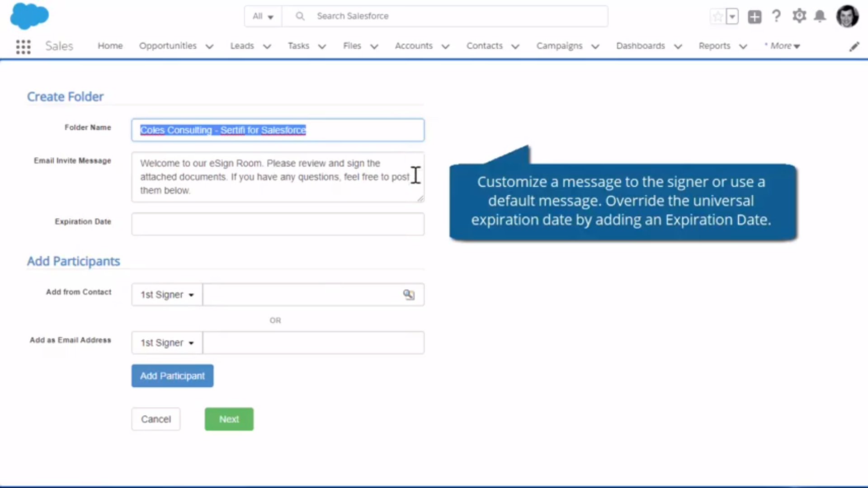Click the plus icon in the header
868x488 pixels.
point(754,17)
